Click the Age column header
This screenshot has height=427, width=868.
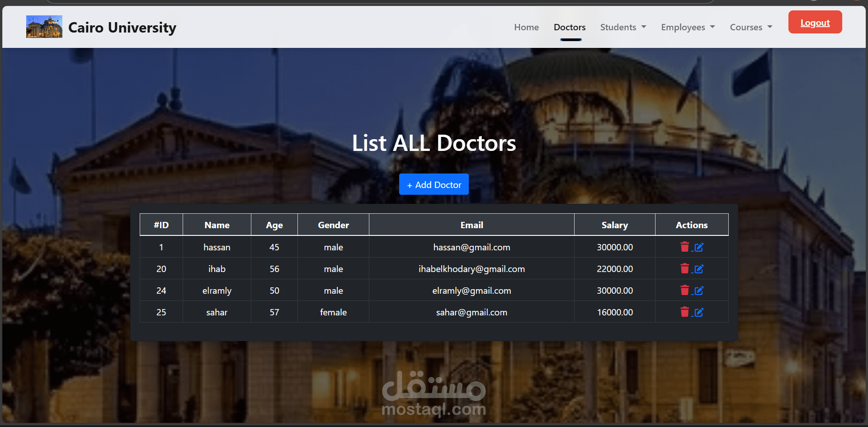point(274,225)
